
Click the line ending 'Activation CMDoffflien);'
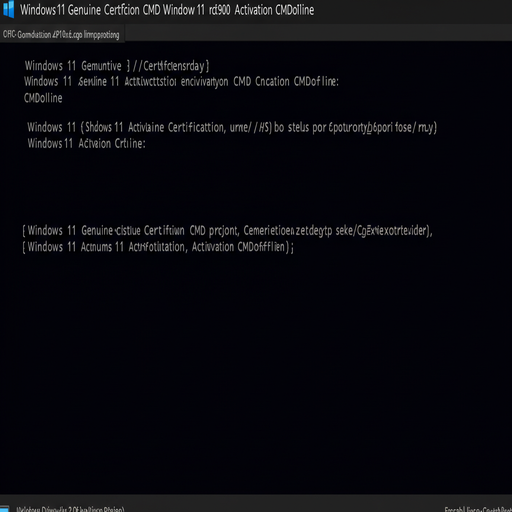click(158, 247)
